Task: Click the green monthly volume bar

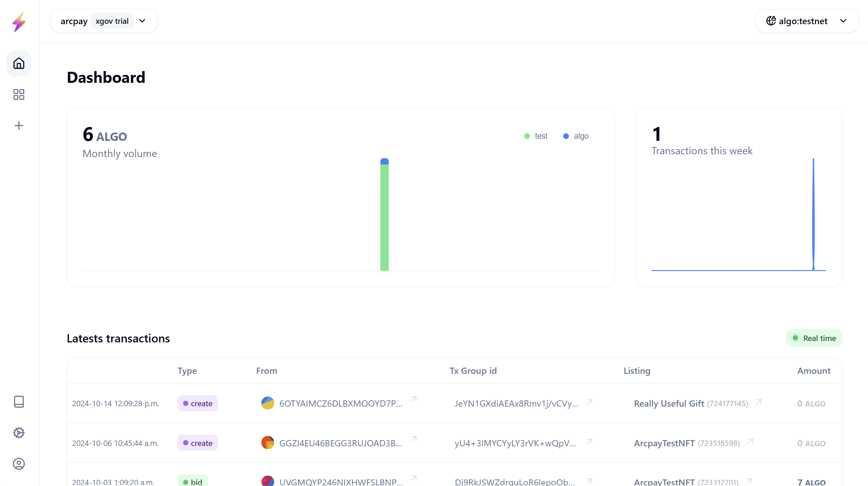Action: click(384, 217)
